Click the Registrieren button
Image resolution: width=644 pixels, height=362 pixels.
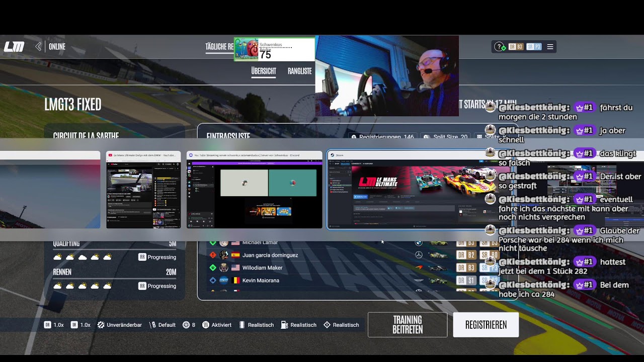click(x=486, y=325)
